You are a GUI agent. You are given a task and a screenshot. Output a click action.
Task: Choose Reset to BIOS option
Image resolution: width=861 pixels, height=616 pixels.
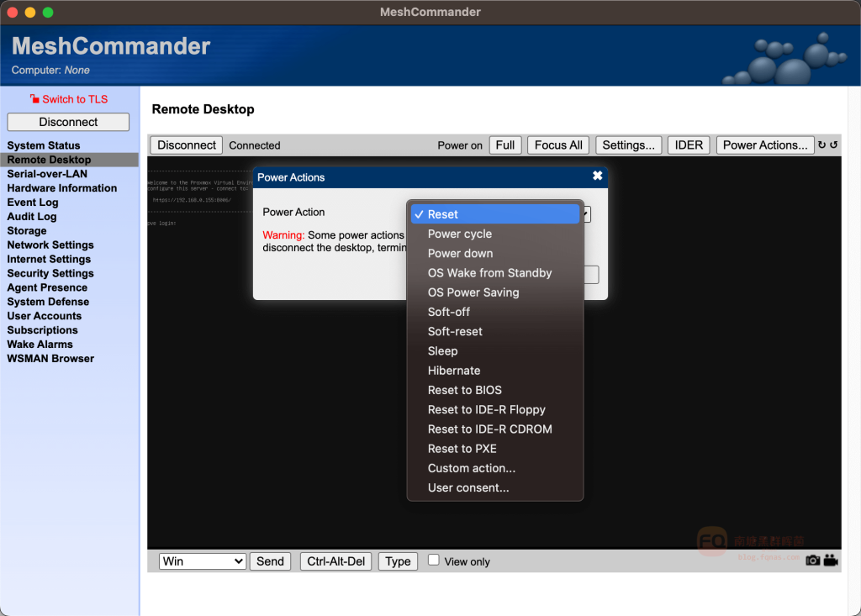464,390
